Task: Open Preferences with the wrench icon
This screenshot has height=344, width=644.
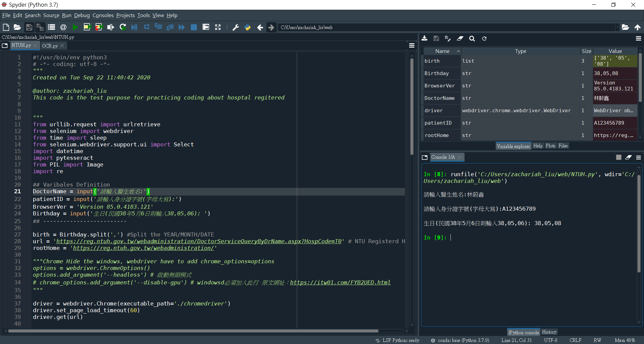Action: click(x=236, y=27)
